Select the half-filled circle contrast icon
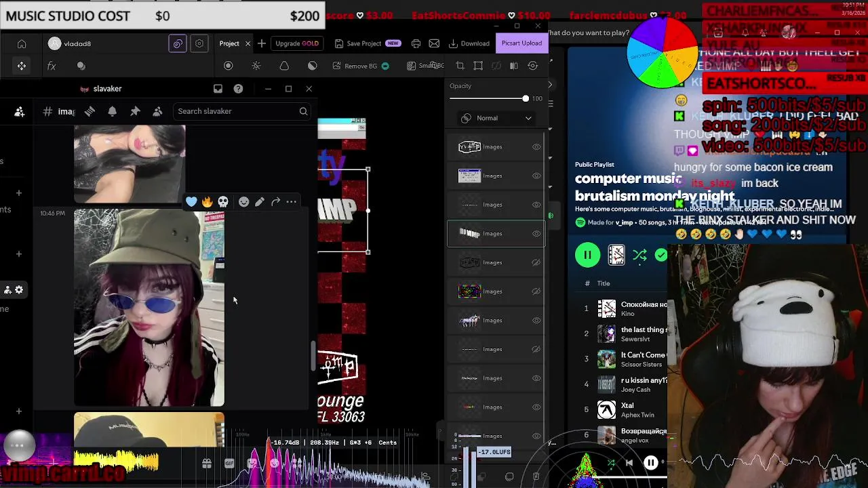The width and height of the screenshot is (868, 488). [x=312, y=66]
